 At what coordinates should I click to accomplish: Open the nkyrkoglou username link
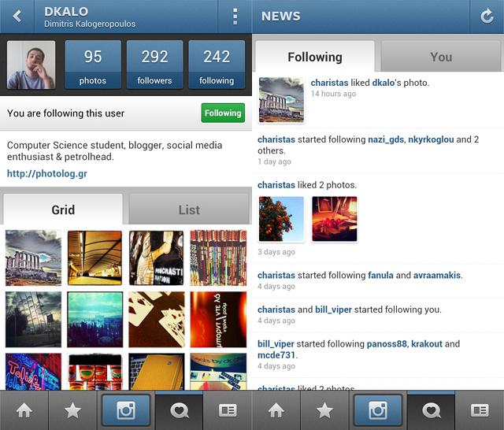[x=431, y=139]
